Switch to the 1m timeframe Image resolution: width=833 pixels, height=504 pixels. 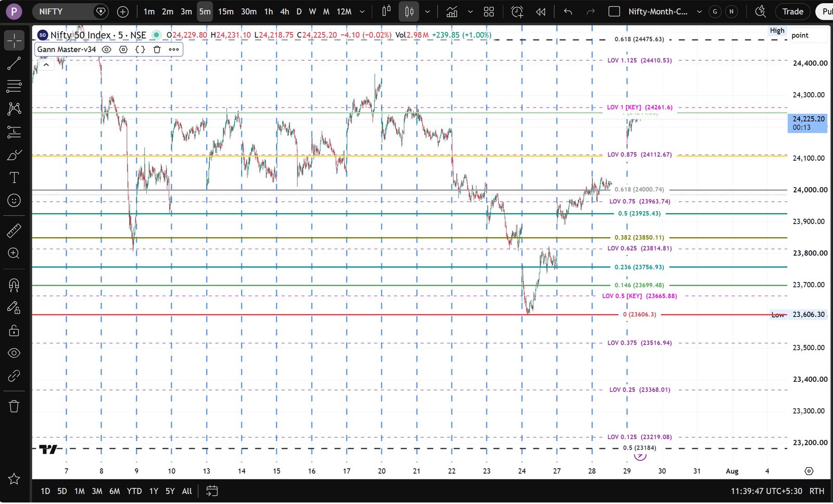click(149, 11)
